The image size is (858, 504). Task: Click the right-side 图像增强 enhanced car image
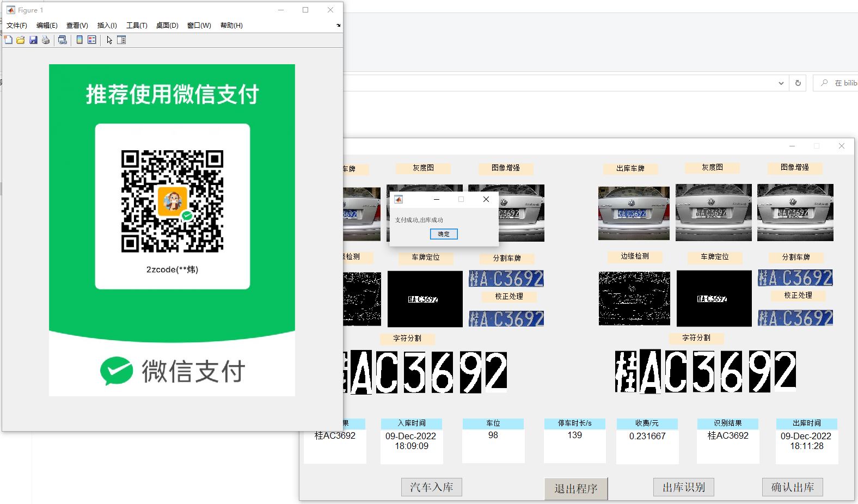(795, 212)
